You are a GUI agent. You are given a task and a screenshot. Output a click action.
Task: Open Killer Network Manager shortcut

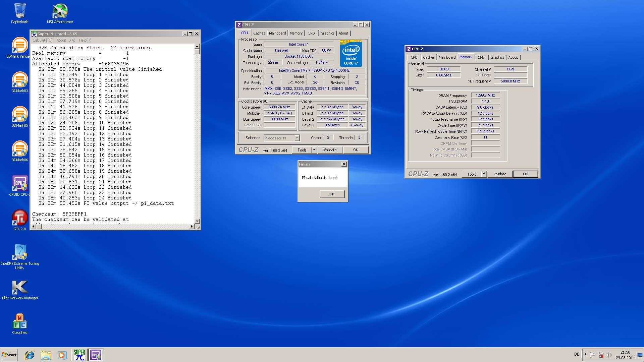pyautogui.click(x=20, y=290)
